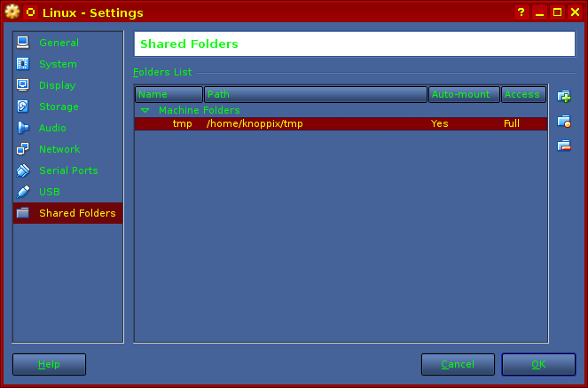Click the remove shared folder icon
The height and width of the screenshot is (388, 588).
564,146
